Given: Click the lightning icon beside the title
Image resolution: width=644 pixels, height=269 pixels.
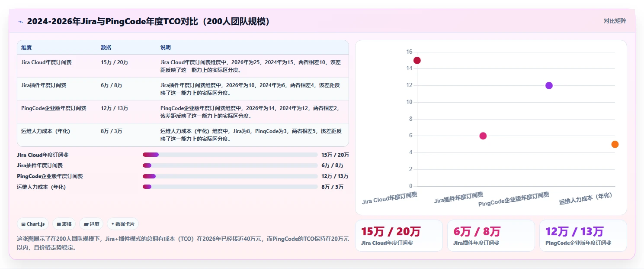Looking at the screenshot, I should click(20, 22).
